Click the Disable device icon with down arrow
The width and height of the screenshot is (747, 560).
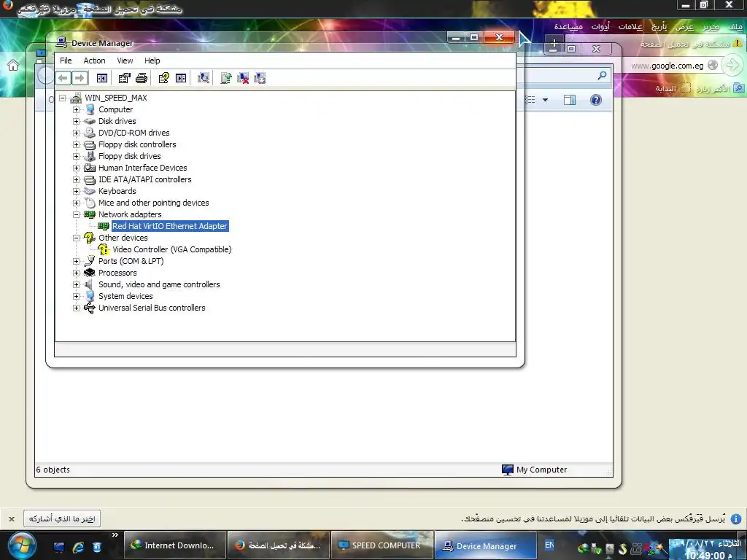pyautogui.click(x=260, y=78)
